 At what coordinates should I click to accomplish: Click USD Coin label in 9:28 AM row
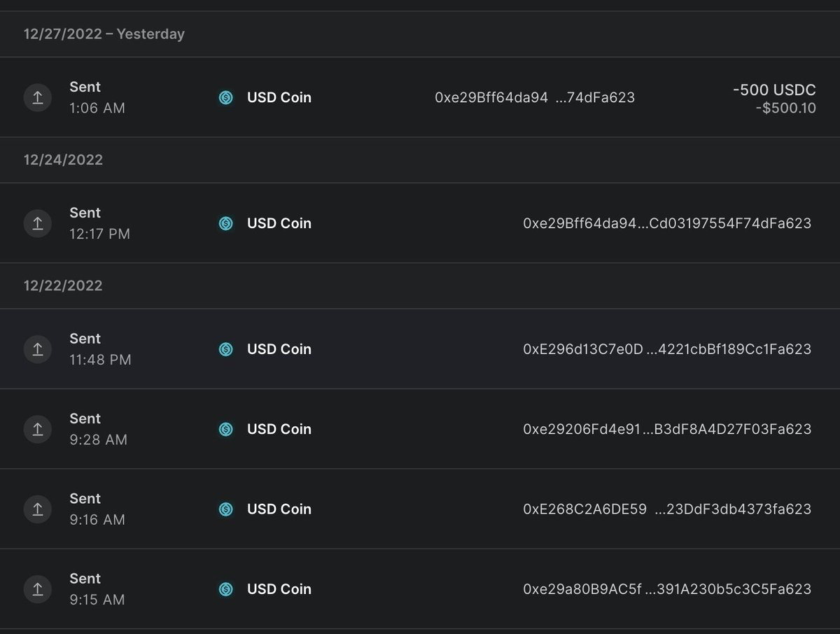[x=279, y=429]
